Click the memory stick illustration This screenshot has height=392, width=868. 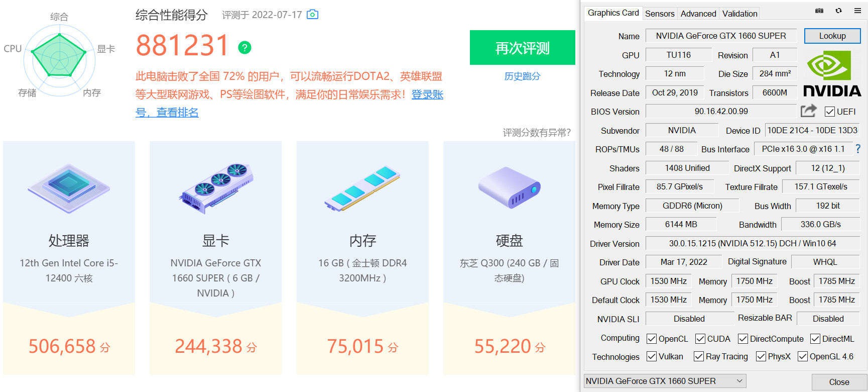tap(362, 189)
